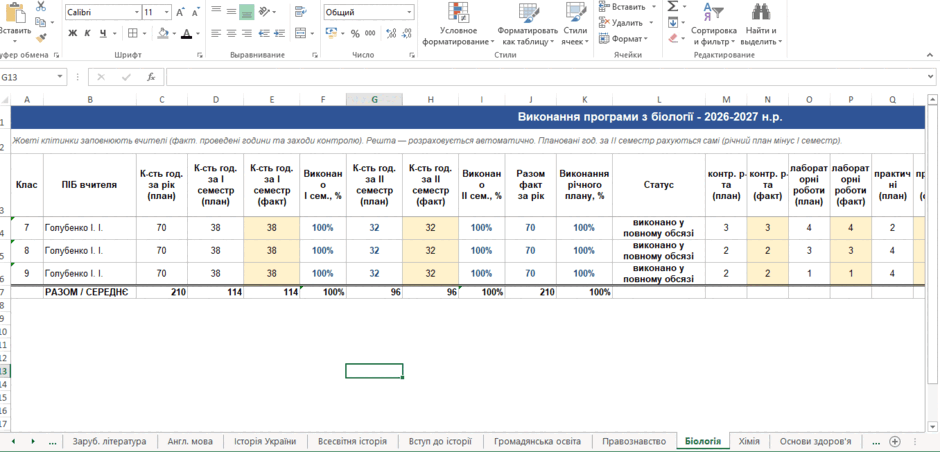Open Найти и выделить binoculars menu
The image size is (940, 452).
point(761,25)
